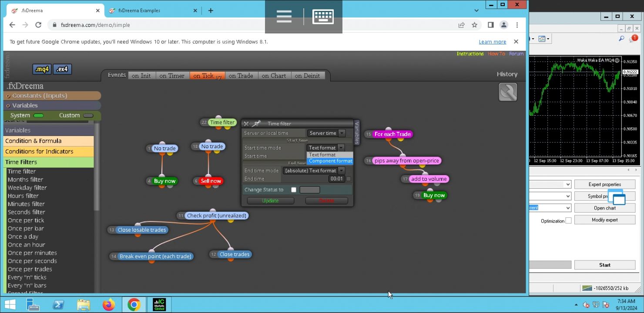644x313 pixels.
Task: Switch to the on Chart event tab
Action: [274, 76]
